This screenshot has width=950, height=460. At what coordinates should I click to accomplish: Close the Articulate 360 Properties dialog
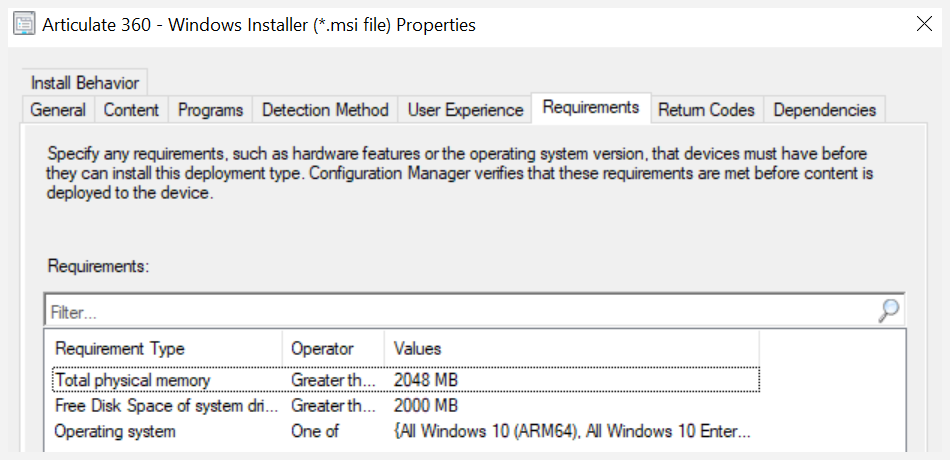[925, 24]
